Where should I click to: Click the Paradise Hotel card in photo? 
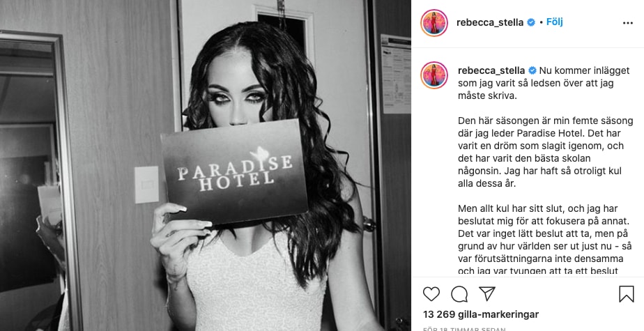pos(234,171)
